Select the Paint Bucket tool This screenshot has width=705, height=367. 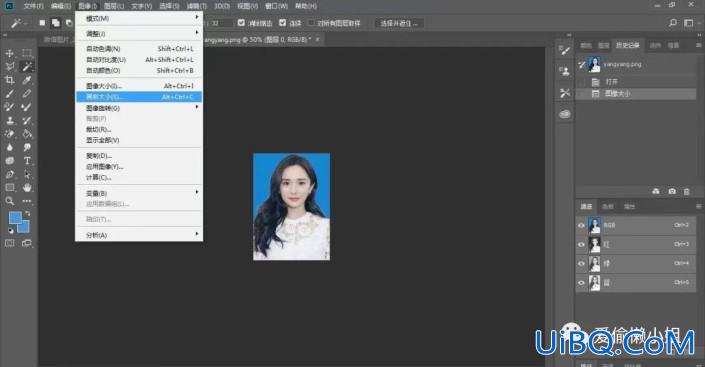coord(27,134)
